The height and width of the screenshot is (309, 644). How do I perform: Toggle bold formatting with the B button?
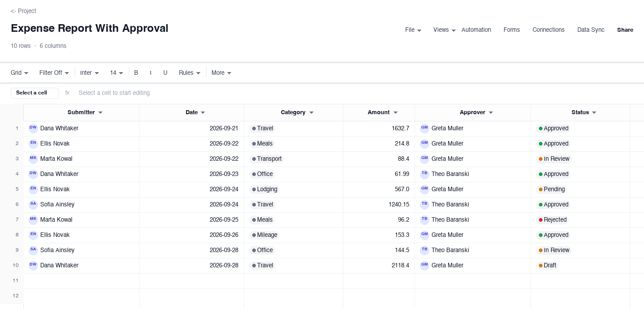136,73
